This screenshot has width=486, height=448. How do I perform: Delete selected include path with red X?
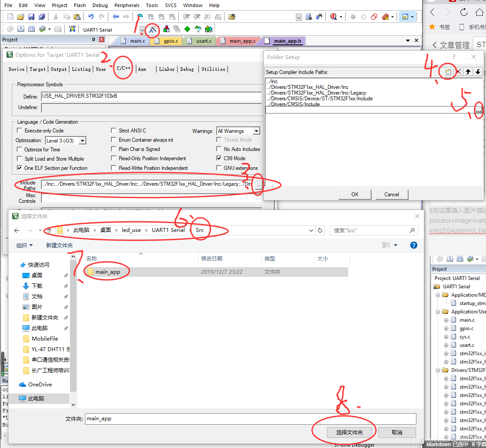458,72
